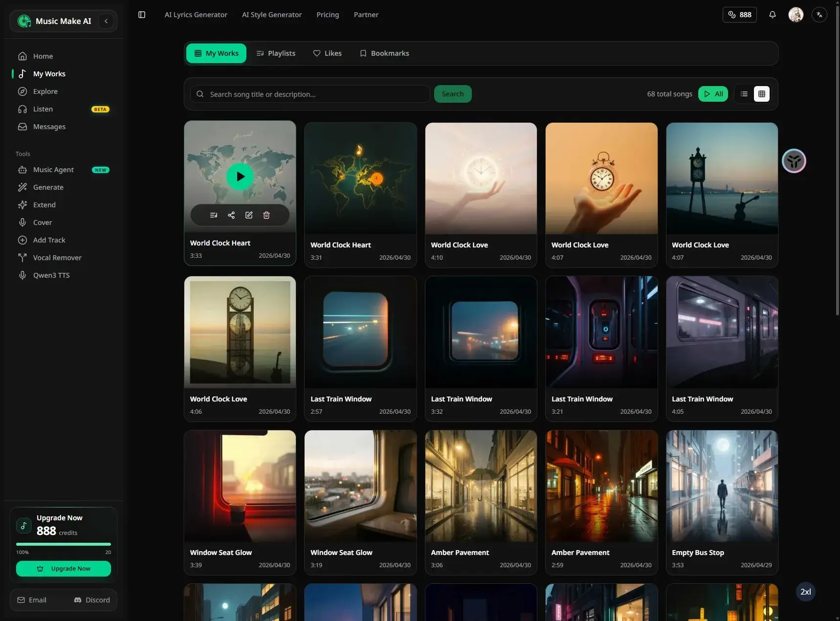840x621 pixels.
Task: Click the 2xl floating badge
Action: 805,592
